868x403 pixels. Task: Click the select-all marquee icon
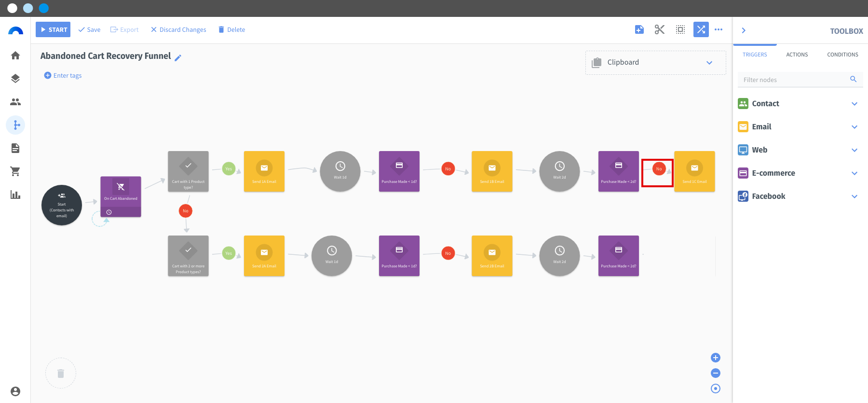(x=680, y=29)
